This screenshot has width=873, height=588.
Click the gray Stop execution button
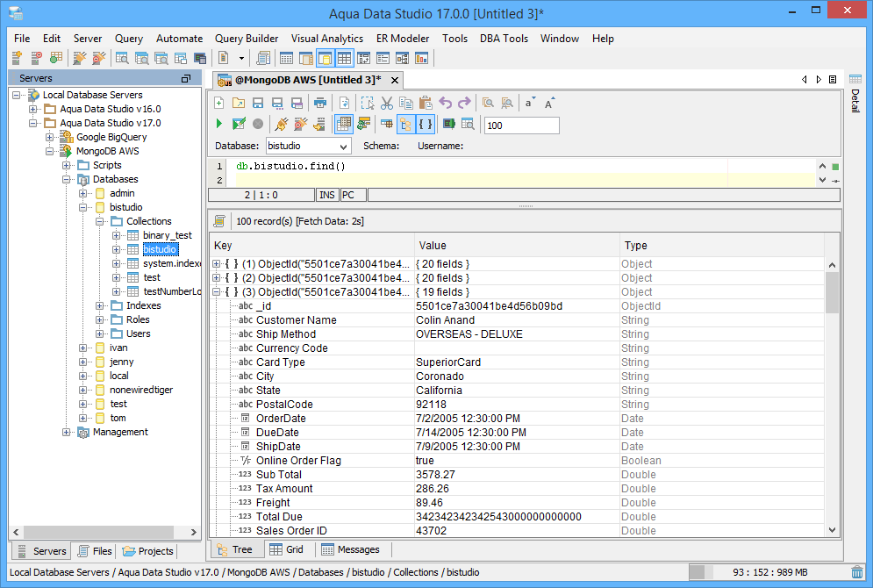(x=258, y=124)
